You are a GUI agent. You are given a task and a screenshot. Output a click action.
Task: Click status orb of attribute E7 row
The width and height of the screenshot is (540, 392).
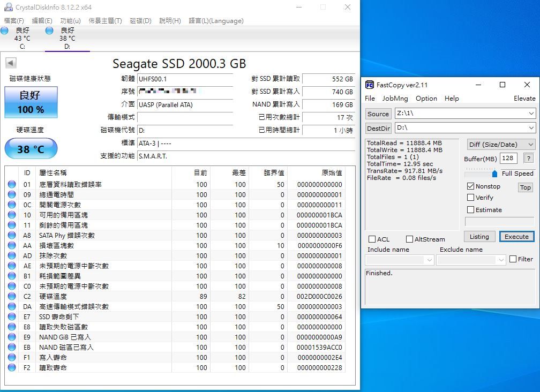point(12,316)
